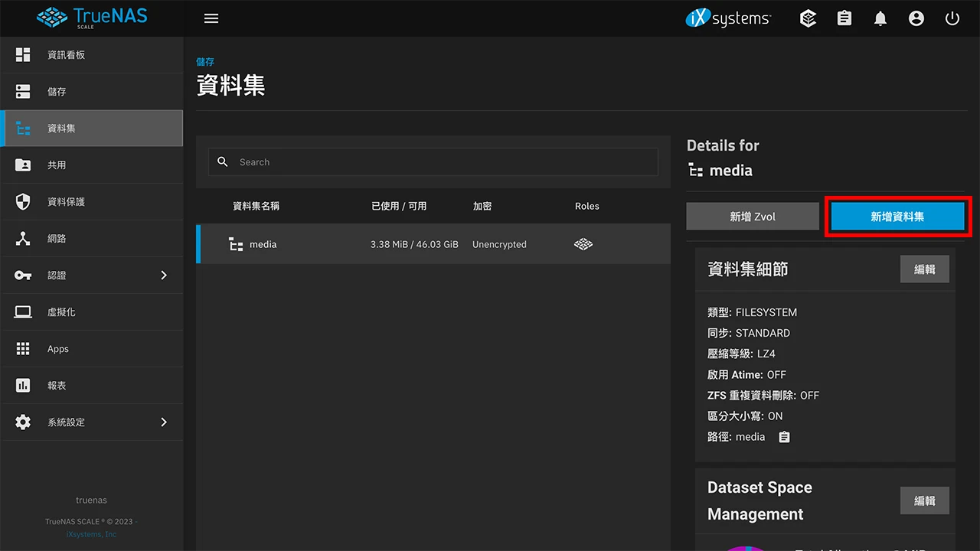Click the Roles share icon on media row
Screen dimensions: 980x551
583,243
